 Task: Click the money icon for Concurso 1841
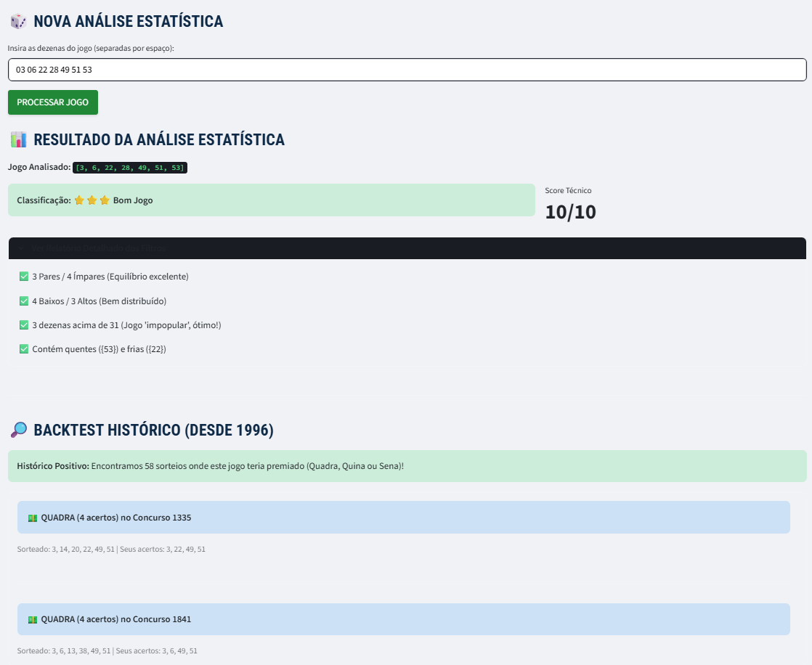[32, 619]
